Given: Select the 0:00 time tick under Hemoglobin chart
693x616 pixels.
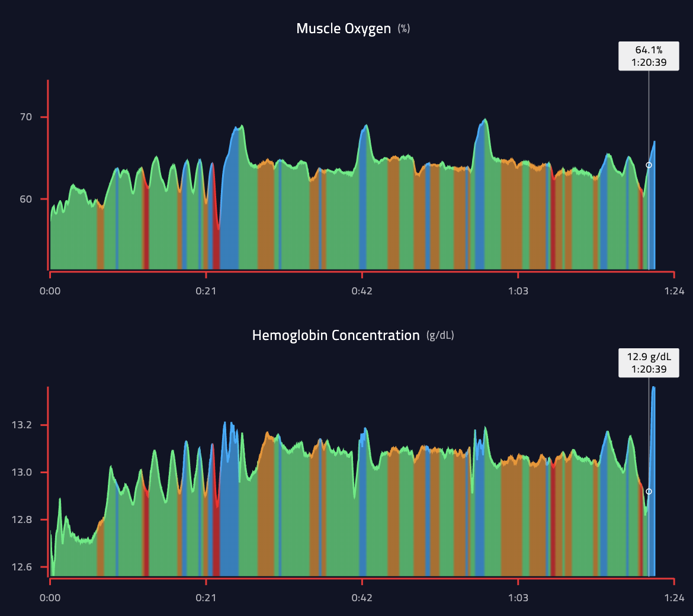Looking at the screenshot, I should point(50,598).
